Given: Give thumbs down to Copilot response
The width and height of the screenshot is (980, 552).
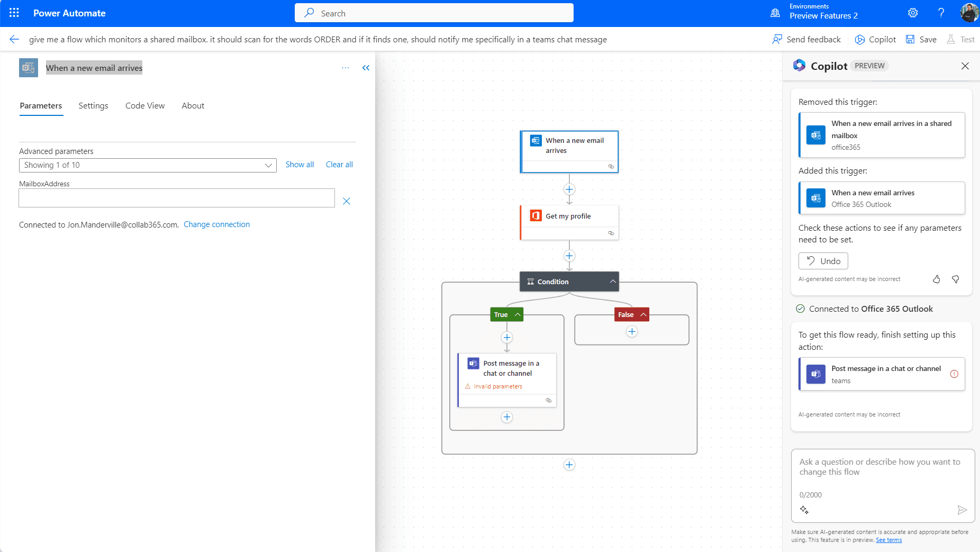Looking at the screenshot, I should point(955,279).
